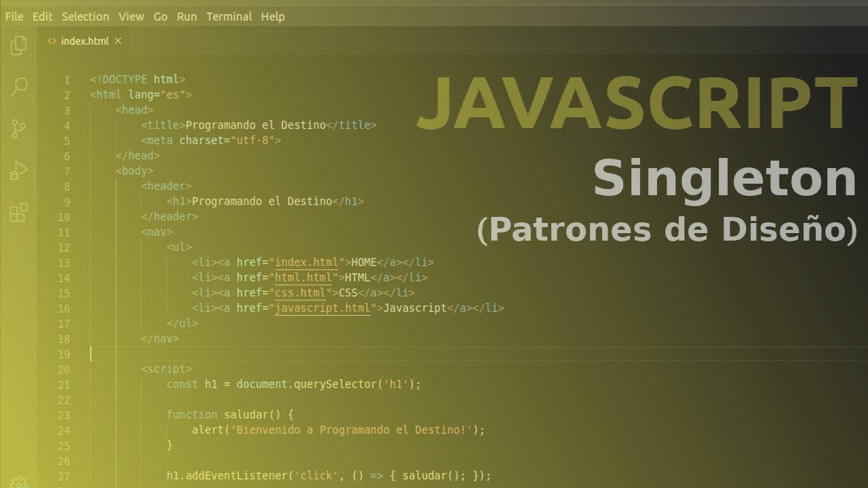Open the Search view in activity bar

click(x=19, y=86)
